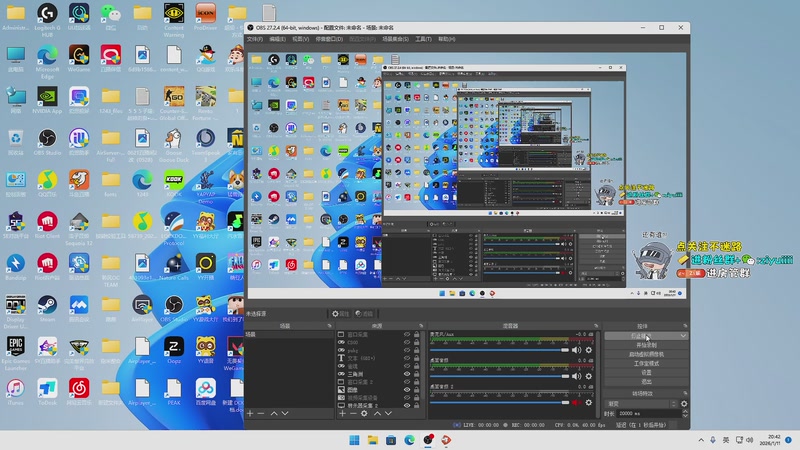Open the OBS Studio desktop shortcut next to the recycle bin
Viewport: 800px width, 450px height.
(x=47, y=142)
